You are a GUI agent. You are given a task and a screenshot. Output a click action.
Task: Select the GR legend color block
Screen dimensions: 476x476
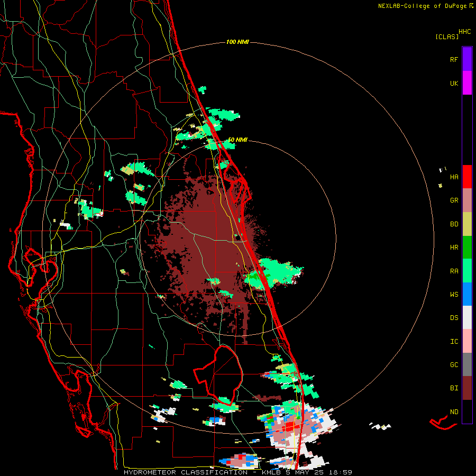tap(467, 200)
